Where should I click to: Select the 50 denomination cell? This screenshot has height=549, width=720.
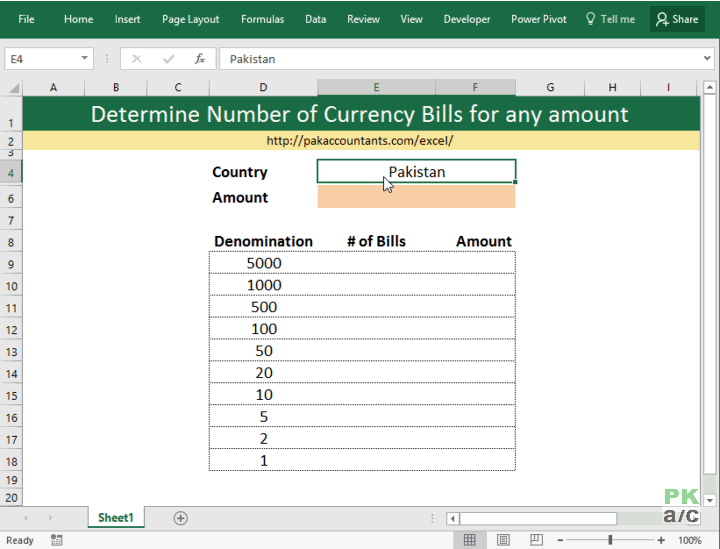coord(263,351)
